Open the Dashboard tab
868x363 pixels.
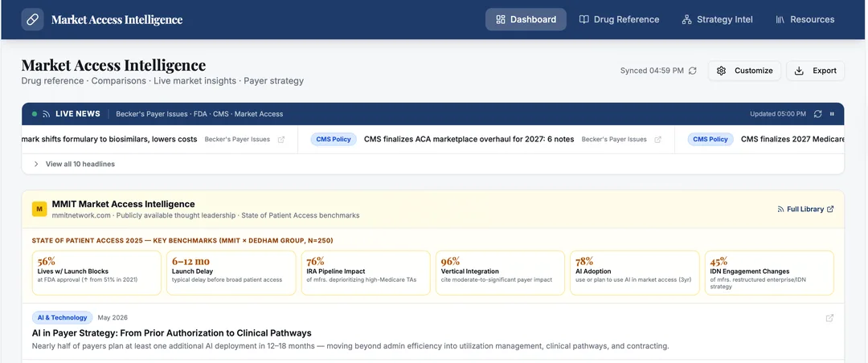526,19
